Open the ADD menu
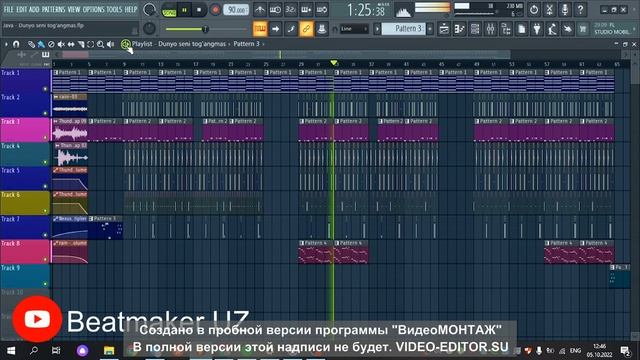This screenshot has width=640, height=360. click(x=34, y=9)
